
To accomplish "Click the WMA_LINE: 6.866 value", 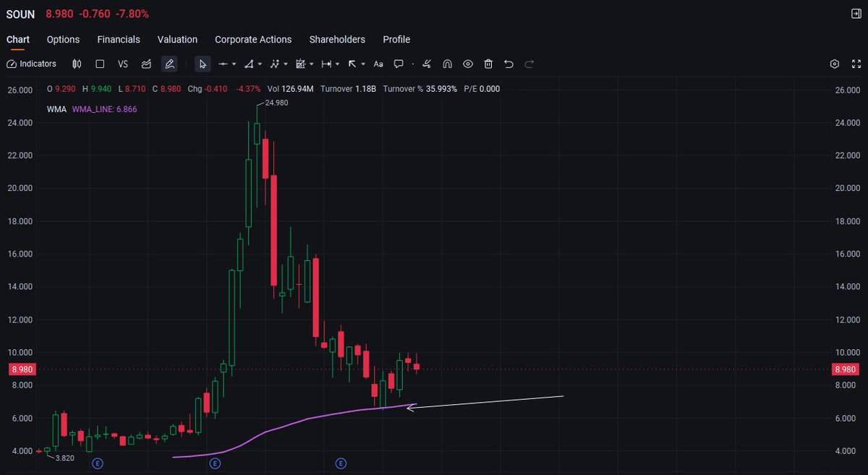I will 105,109.
